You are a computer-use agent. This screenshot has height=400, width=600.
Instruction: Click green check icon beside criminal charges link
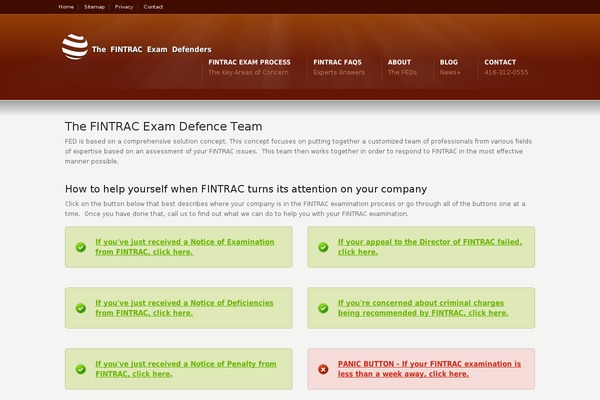323,308
